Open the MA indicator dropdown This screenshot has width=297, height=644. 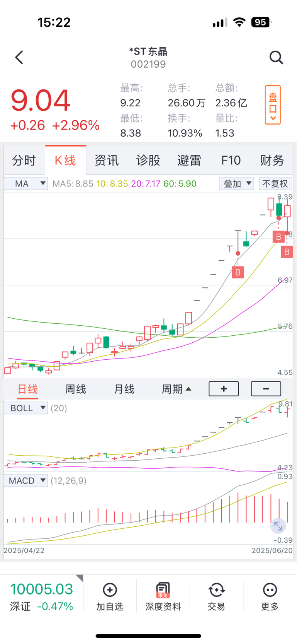pyautogui.click(x=25, y=183)
